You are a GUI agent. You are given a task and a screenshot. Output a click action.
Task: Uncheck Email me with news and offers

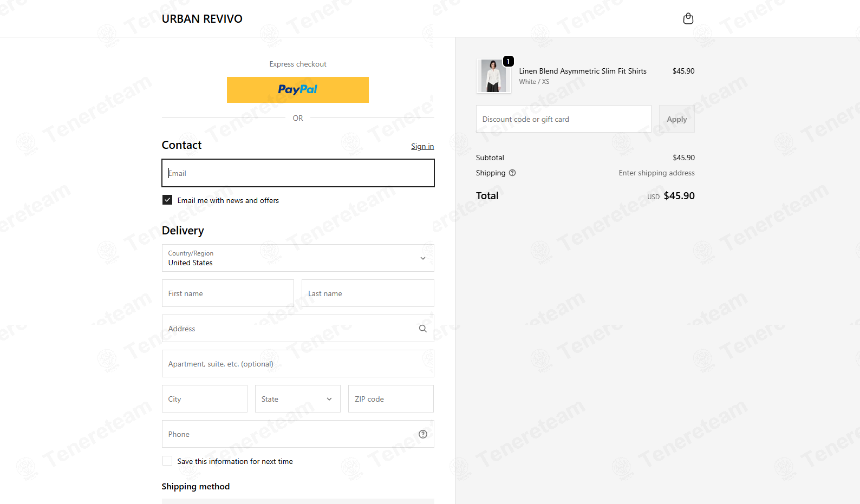[x=167, y=200]
